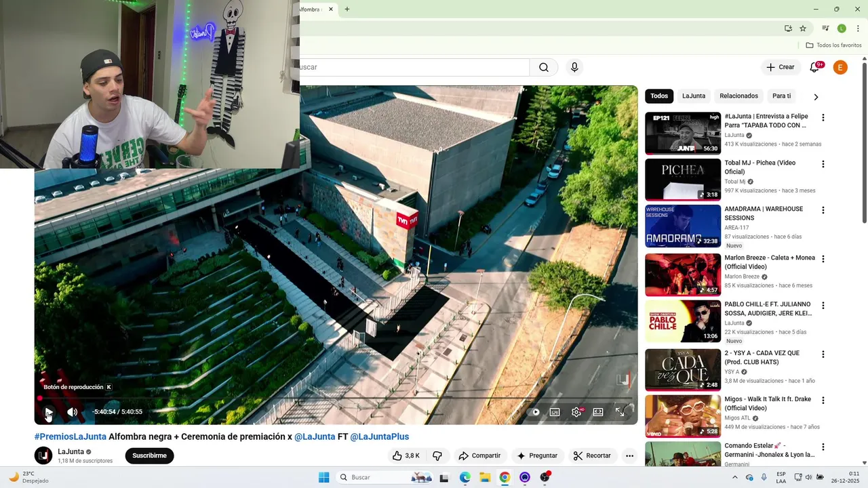Open AMADRAMA Warehouse Sessions thumbnail
Viewport: 868px width, 488px height.
click(683, 226)
